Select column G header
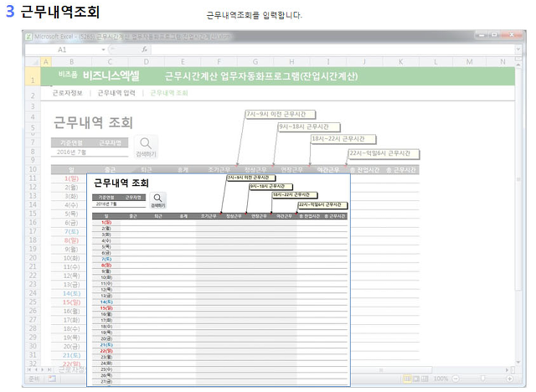 point(255,62)
